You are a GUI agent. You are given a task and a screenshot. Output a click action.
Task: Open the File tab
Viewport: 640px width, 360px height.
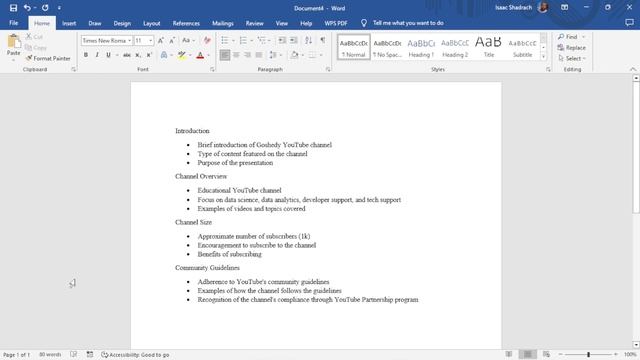pos(13,23)
